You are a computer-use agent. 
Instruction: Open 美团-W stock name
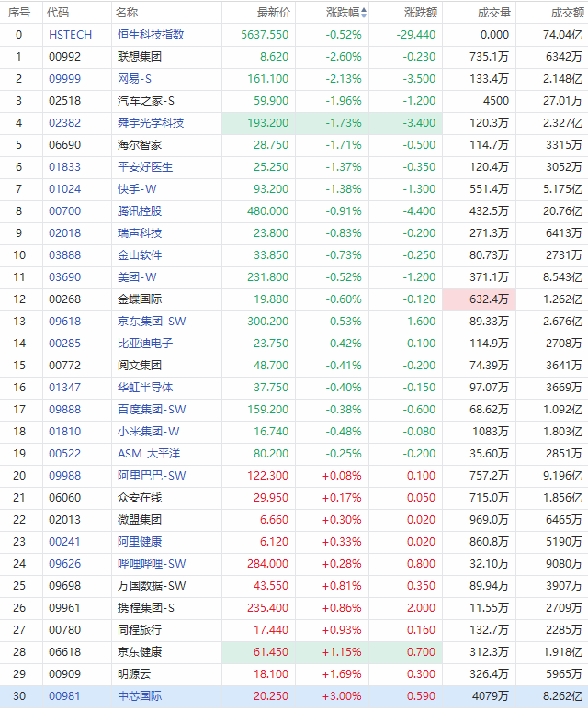pos(137,277)
